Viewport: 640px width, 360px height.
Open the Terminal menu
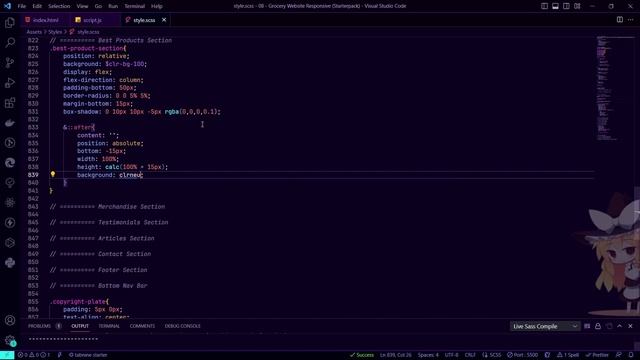click(x=135, y=6)
